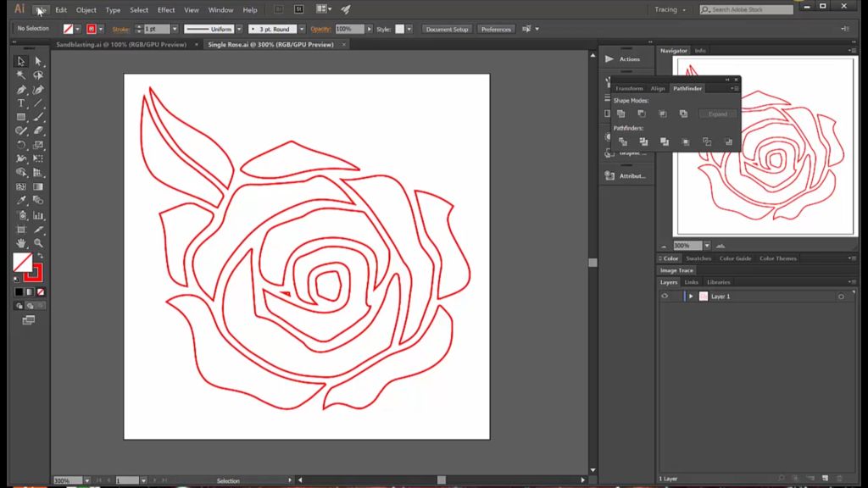
Task: Click the Divide pathfinder icon
Action: [x=621, y=141]
